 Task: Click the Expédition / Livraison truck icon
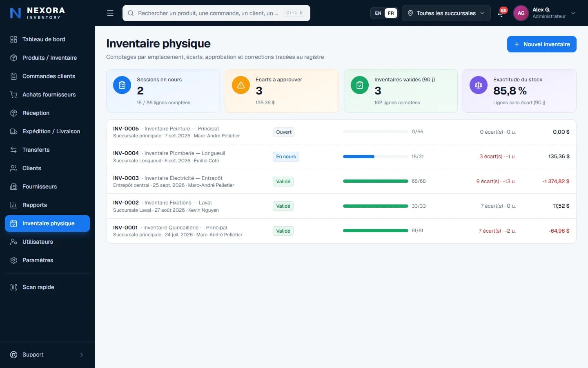pos(13,131)
